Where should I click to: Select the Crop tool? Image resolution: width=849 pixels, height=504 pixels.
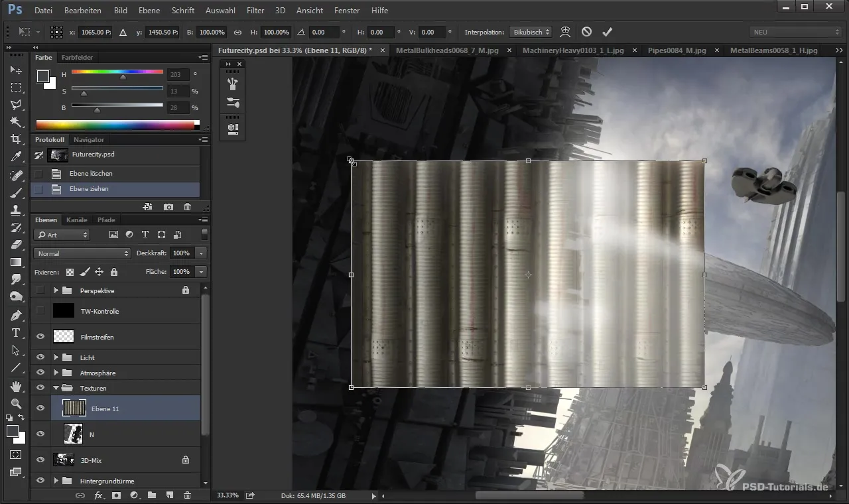coord(16,139)
